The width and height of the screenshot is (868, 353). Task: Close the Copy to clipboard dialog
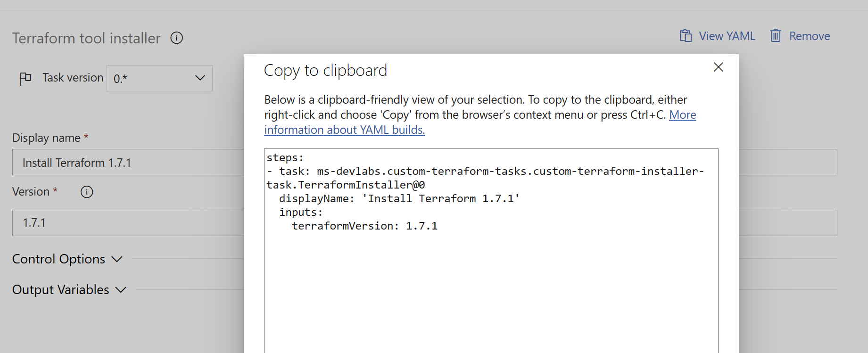click(x=719, y=67)
